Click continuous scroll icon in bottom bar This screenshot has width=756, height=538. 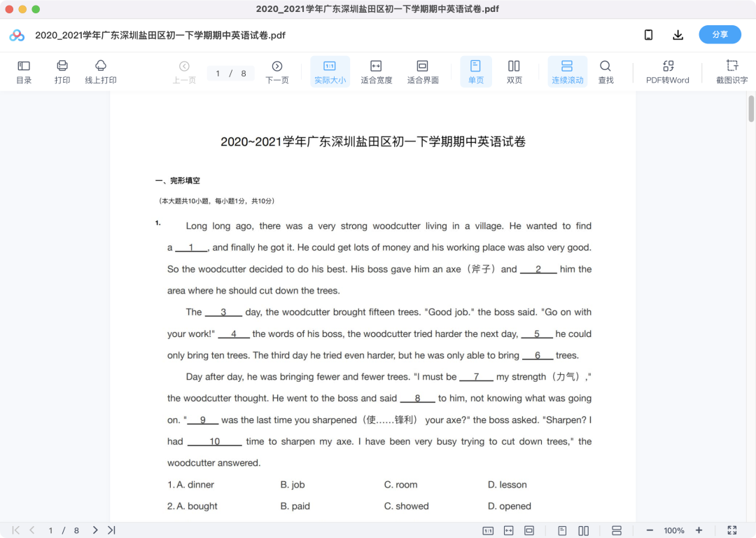pyautogui.click(x=617, y=531)
